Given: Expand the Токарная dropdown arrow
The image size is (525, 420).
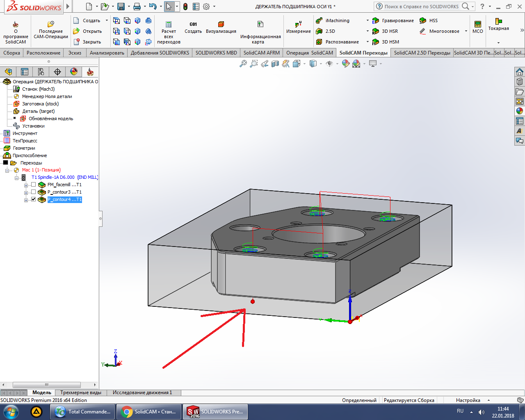Looking at the screenshot, I should coord(498,43).
